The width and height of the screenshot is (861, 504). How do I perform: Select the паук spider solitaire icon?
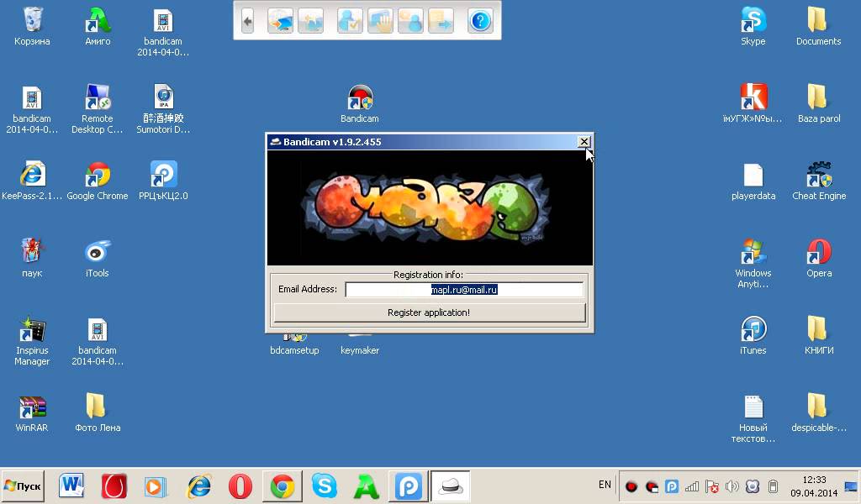coord(32,258)
